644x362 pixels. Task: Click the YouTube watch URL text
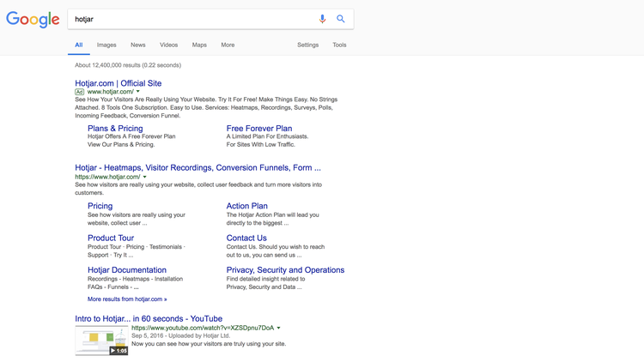tap(203, 328)
